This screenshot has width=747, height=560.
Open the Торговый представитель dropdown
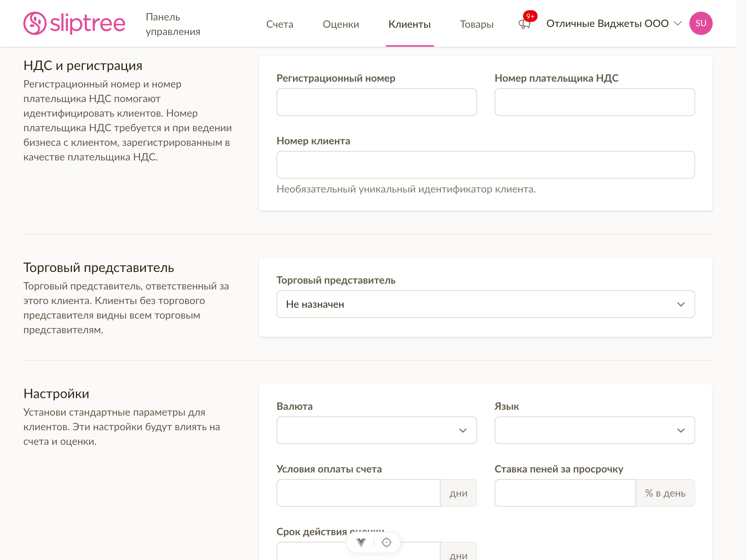click(x=485, y=304)
